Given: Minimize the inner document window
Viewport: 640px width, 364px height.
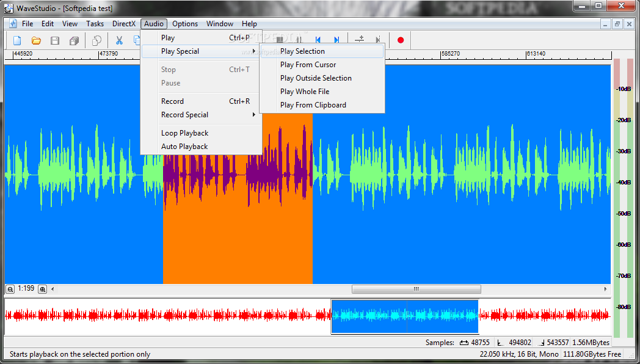Looking at the screenshot, I should tap(606, 24).
